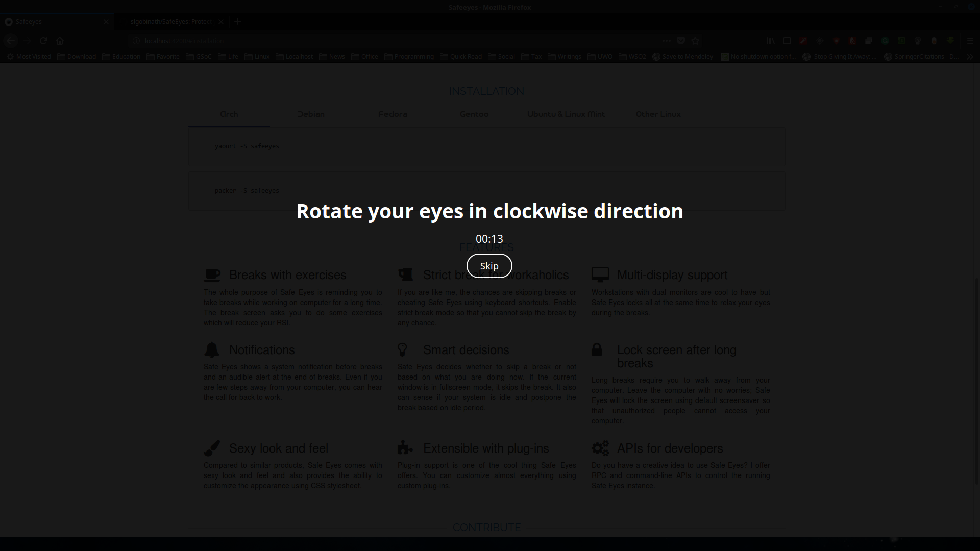
Task: Open the Save to Mendeley bookmarklet
Action: click(683, 56)
